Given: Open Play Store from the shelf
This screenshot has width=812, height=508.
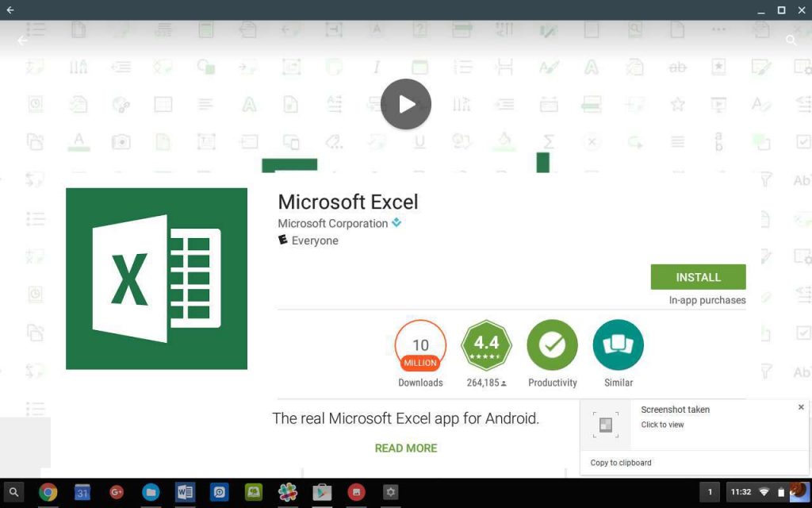Looking at the screenshot, I should coord(322,492).
